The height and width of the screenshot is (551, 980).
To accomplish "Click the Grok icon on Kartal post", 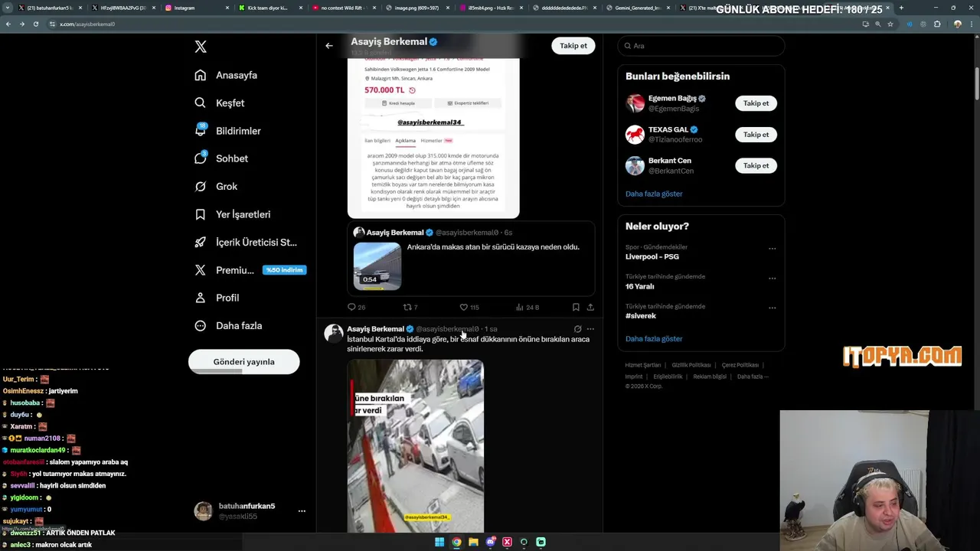I will coord(577,329).
